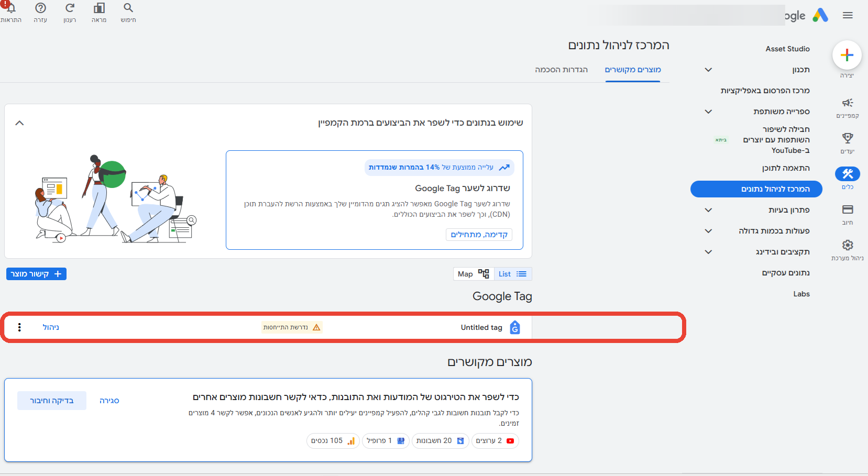Open three-dot menu for Untitled tag
Viewport: 868px width, 476px height.
(19, 327)
